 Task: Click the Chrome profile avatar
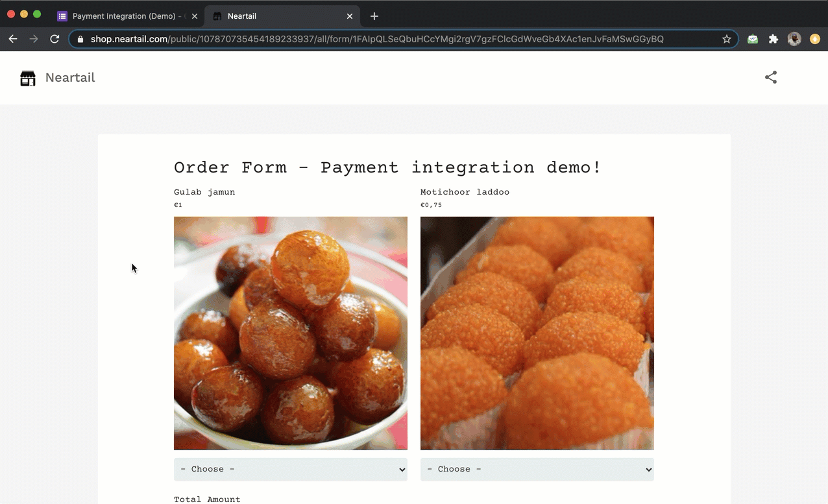794,39
